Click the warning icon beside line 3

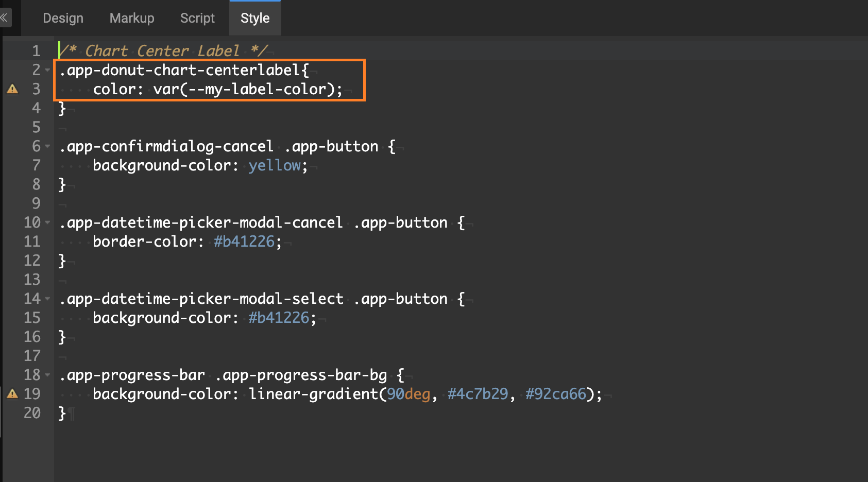pyautogui.click(x=12, y=89)
